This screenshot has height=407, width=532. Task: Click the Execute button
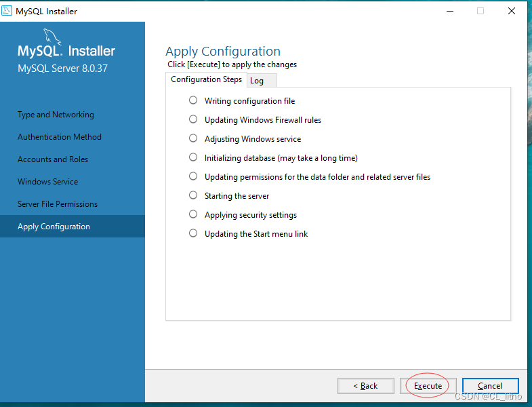(428, 385)
